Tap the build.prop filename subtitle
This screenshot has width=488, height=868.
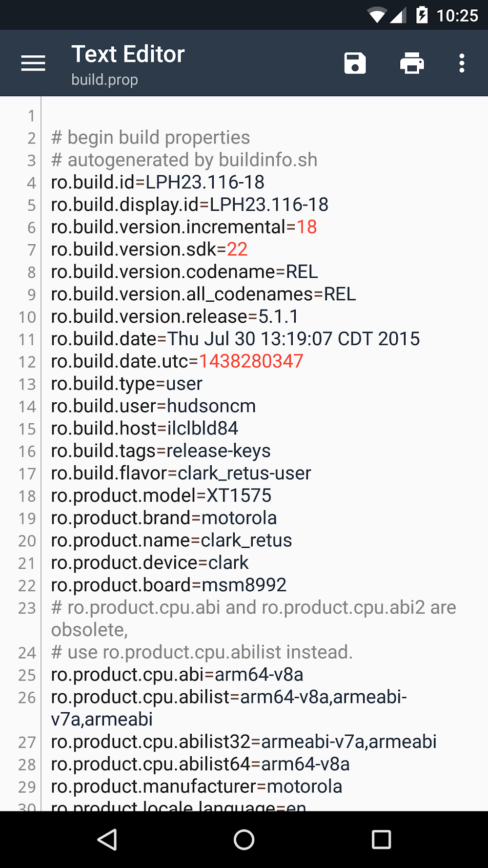click(x=104, y=80)
